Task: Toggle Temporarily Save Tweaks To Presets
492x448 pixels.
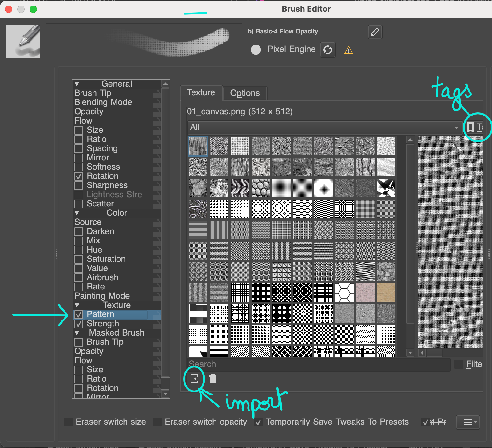Action: pos(258,422)
